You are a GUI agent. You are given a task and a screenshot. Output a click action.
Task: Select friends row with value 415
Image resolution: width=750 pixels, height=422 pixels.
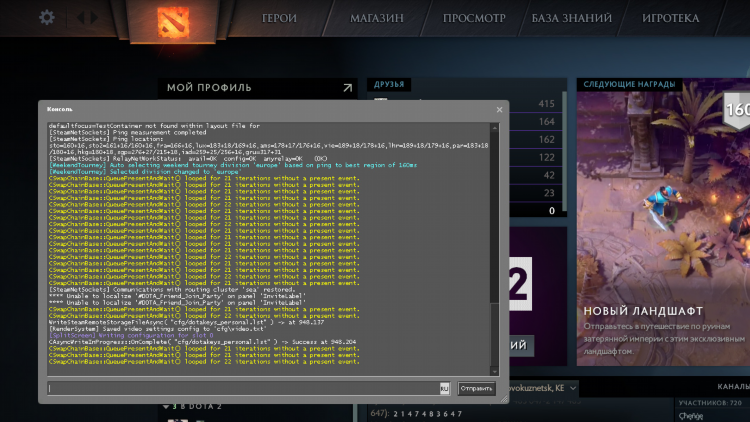(534, 104)
